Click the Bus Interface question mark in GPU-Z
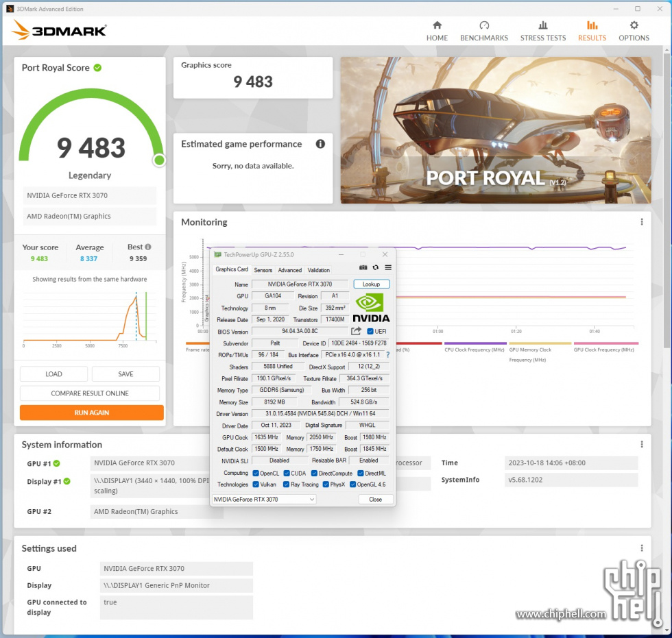The height and width of the screenshot is (638, 672). (388, 354)
